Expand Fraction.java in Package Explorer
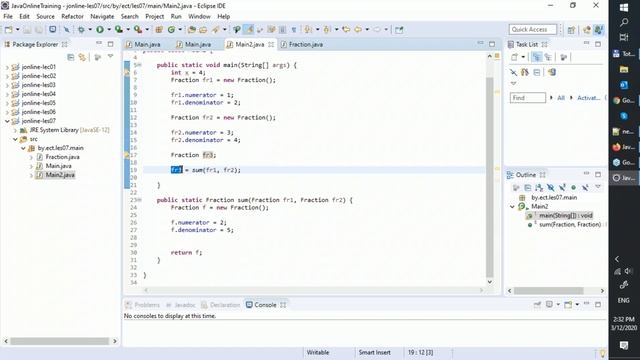 pyautogui.click(x=31, y=157)
